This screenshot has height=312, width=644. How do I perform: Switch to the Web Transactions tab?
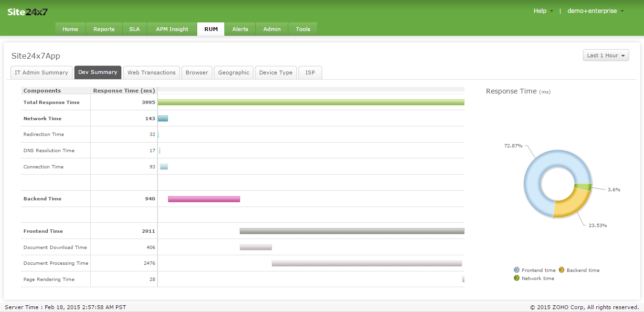point(151,73)
